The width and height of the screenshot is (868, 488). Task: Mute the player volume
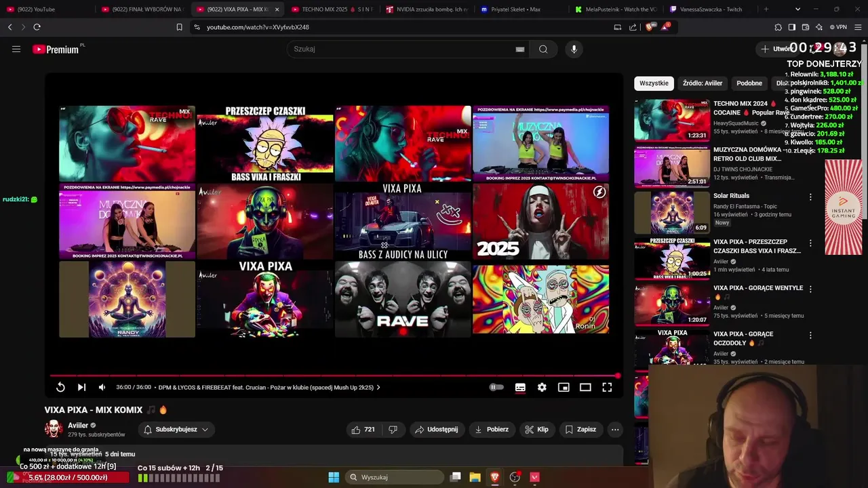pos(102,387)
